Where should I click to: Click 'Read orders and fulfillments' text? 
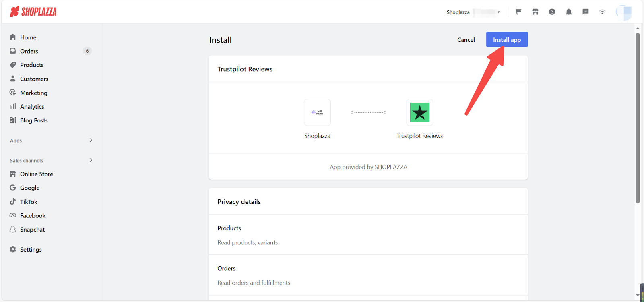(254, 283)
